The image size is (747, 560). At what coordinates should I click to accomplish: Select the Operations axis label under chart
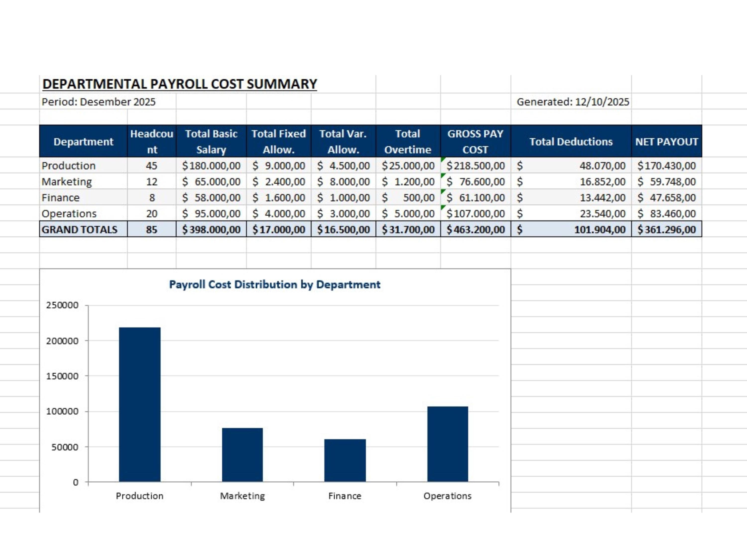(447, 496)
